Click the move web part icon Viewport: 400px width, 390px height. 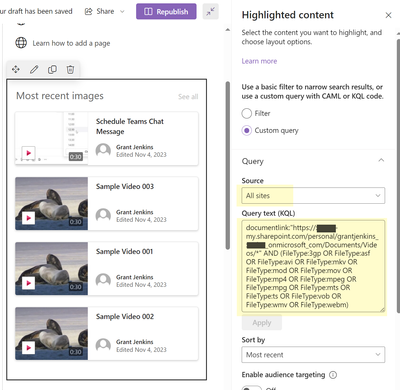coord(16,69)
